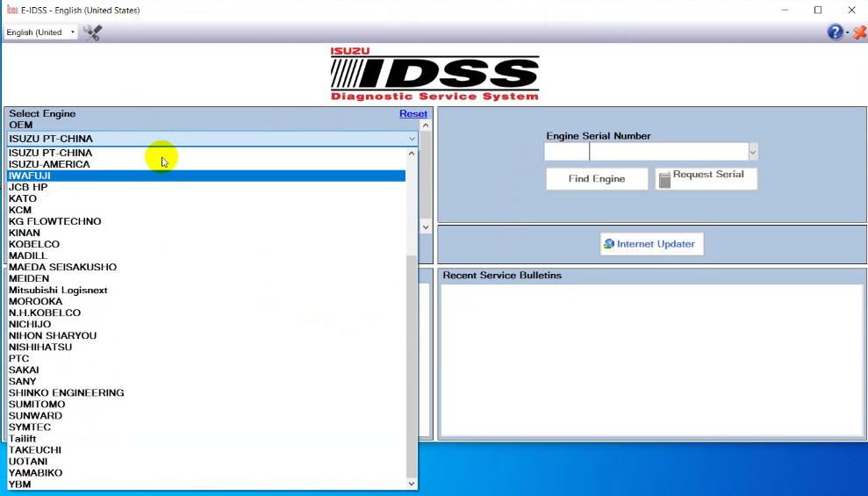Choose NISHIHATSU entry
Viewport: 868px width, 496px height.
(x=206, y=347)
